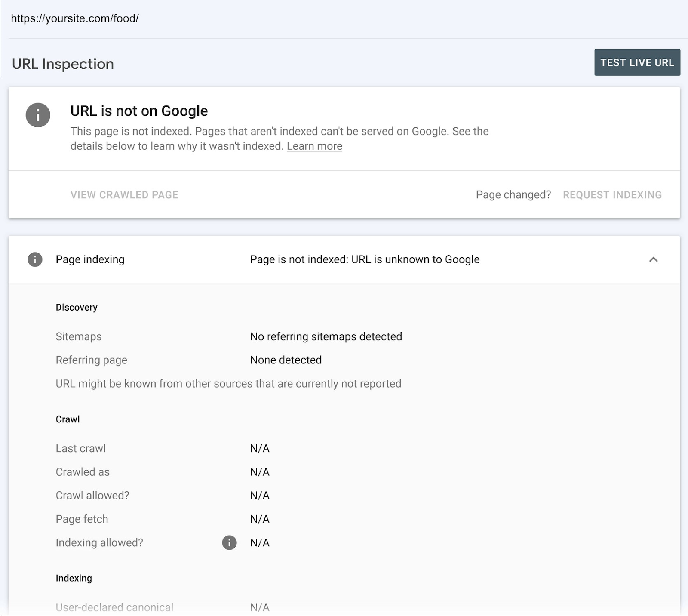
Task: Open the "Learn more" link
Action: 315,146
